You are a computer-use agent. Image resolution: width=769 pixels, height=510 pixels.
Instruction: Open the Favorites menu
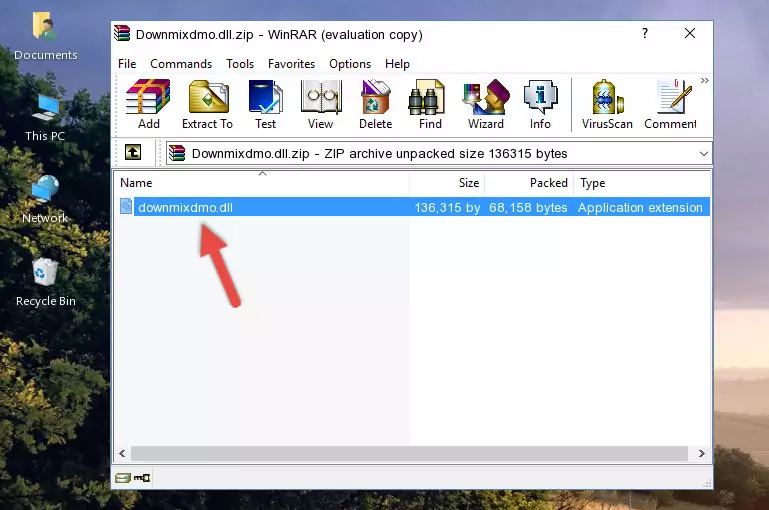coord(291,64)
